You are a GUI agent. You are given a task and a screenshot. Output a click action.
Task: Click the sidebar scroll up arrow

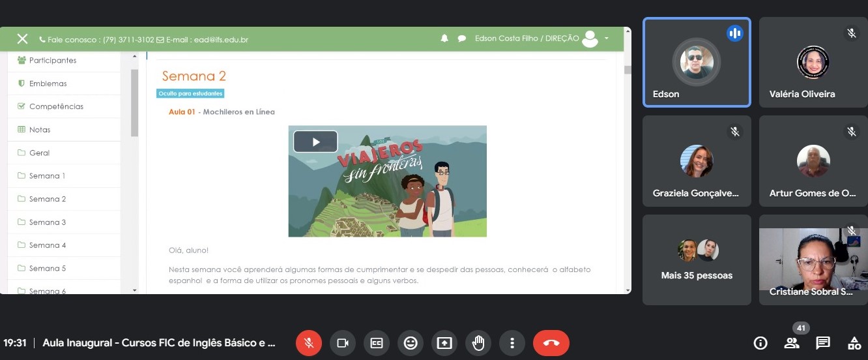pos(135,56)
